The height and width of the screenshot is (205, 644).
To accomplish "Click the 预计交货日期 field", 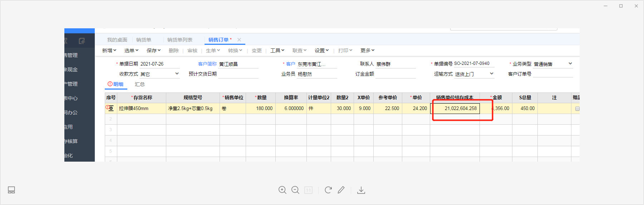I will tap(238, 74).
